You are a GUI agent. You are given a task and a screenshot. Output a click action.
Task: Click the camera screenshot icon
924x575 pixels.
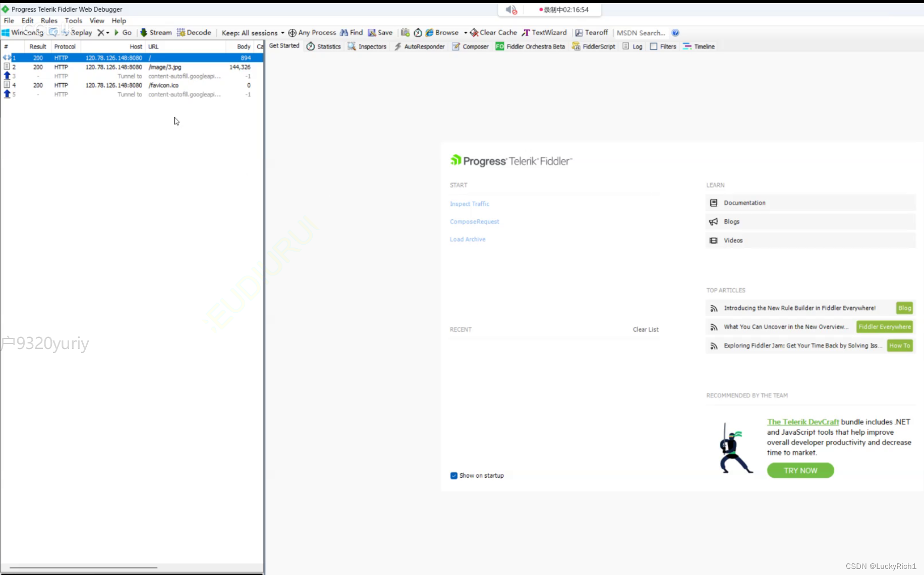click(x=405, y=32)
